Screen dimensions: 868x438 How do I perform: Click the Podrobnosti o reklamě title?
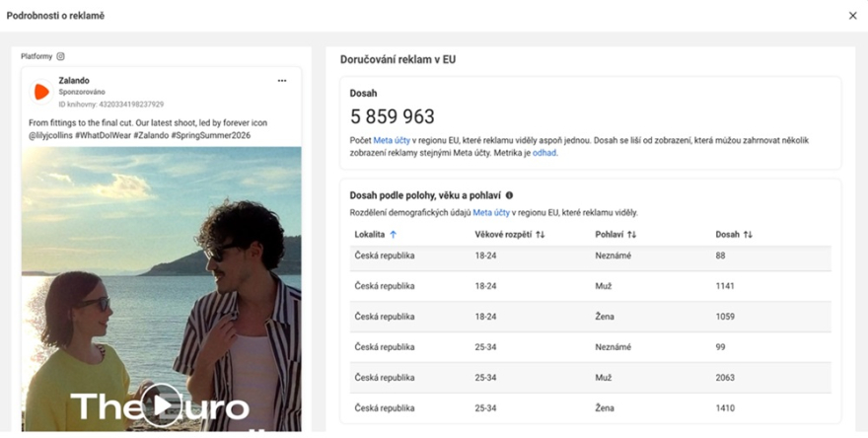click(x=55, y=16)
